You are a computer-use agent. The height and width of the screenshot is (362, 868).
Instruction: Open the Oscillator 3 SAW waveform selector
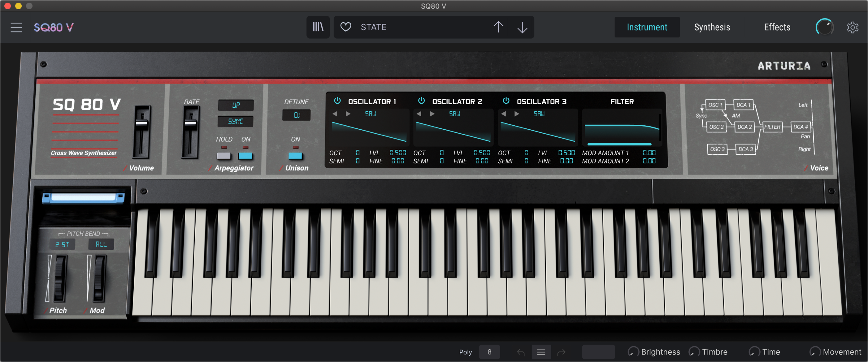[x=539, y=114]
